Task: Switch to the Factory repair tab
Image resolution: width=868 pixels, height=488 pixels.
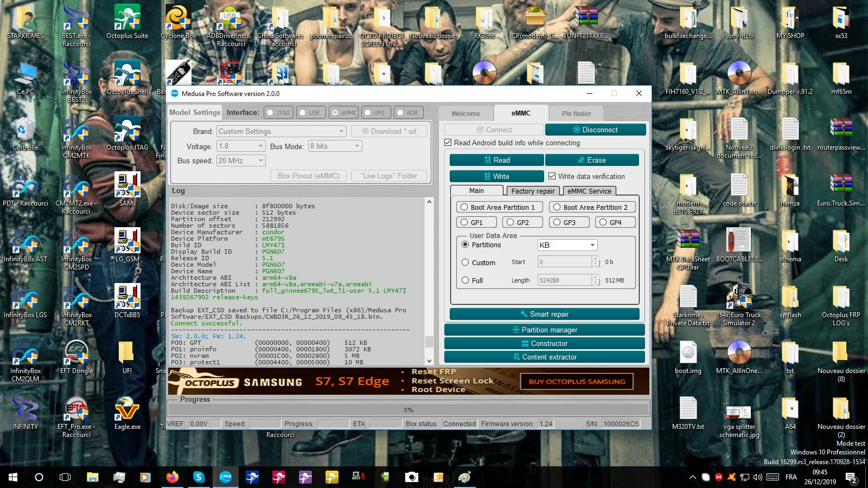Action: [532, 191]
